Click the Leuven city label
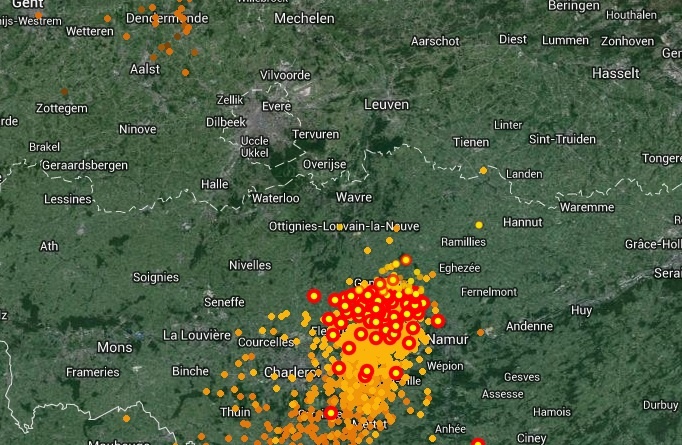Image resolution: width=682 pixels, height=445 pixels. [x=386, y=104]
